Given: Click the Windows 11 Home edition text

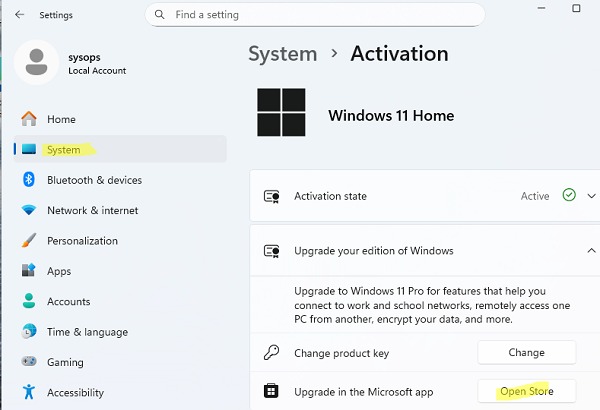Looking at the screenshot, I should (391, 116).
